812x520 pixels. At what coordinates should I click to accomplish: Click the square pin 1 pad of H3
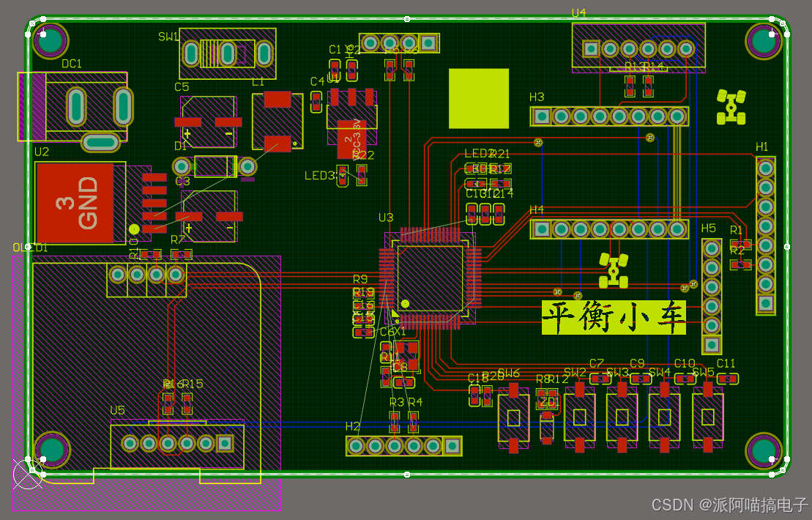pos(542,116)
